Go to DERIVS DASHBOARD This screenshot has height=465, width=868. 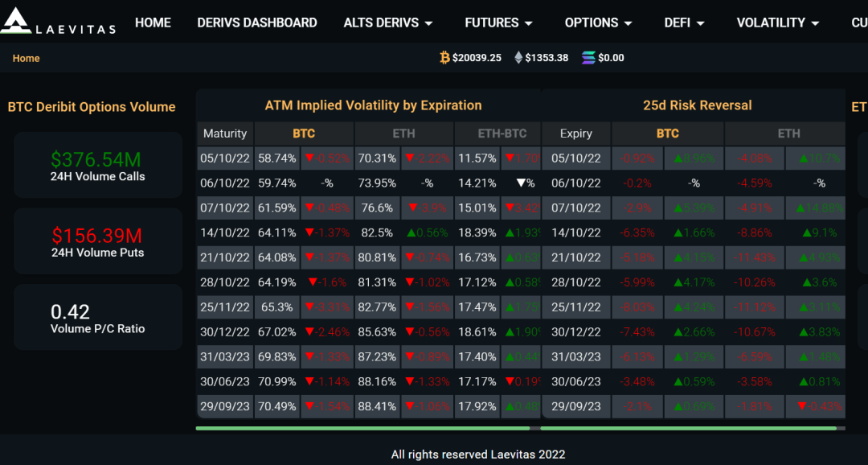click(x=257, y=23)
